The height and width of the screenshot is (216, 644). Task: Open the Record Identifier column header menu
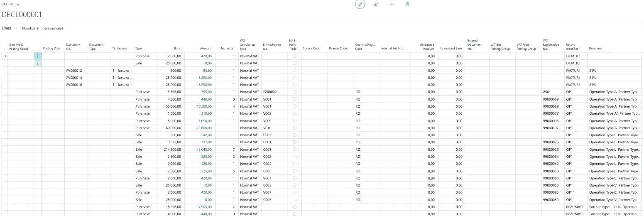pyautogui.click(x=573, y=47)
